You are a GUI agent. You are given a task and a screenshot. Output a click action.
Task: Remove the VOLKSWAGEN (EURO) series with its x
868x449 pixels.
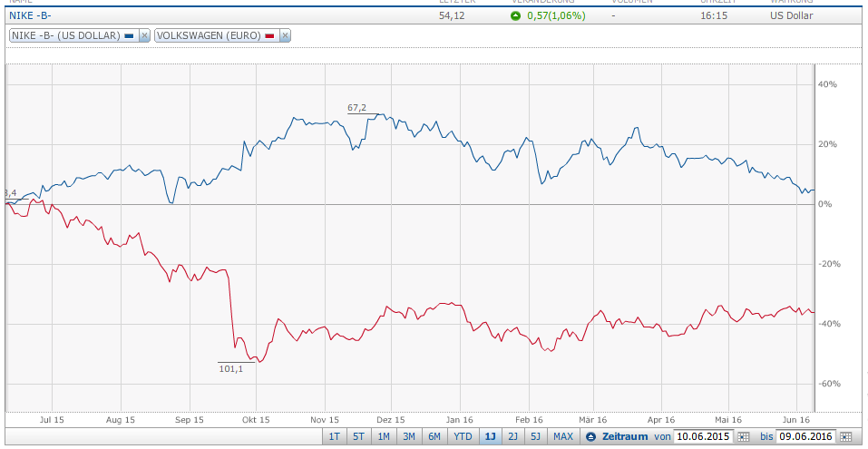285,35
